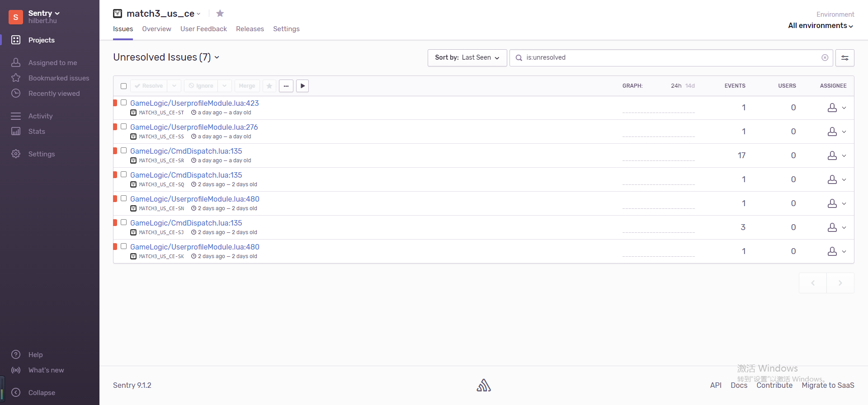This screenshot has height=405, width=868.
Task: Assign issue UserprofileModule.lua:276 via person icon
Action: [832, 132]
